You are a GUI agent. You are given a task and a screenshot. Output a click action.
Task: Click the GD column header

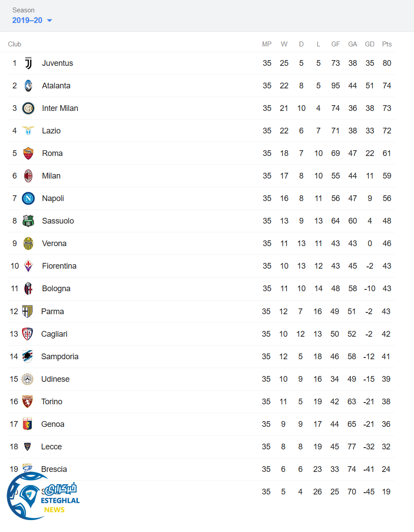point(370,44)
